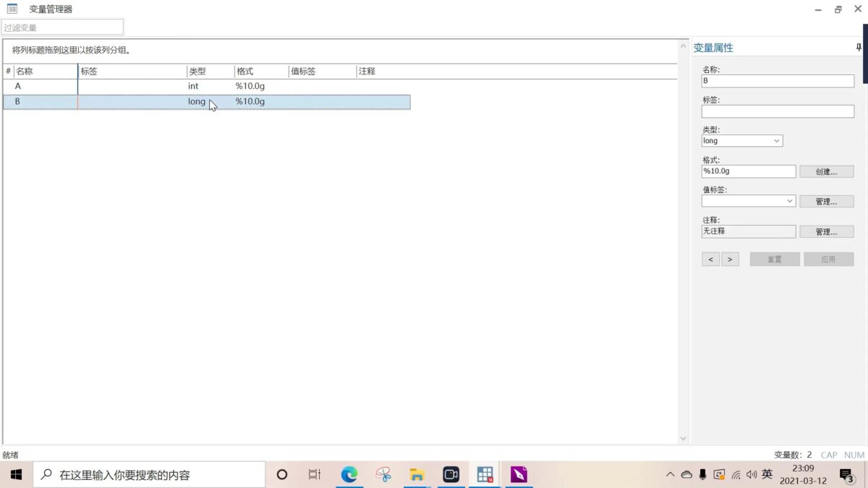Pin the Variable Properties panel
This screenshot has height=488, width=868.
[x=859, y=48]
